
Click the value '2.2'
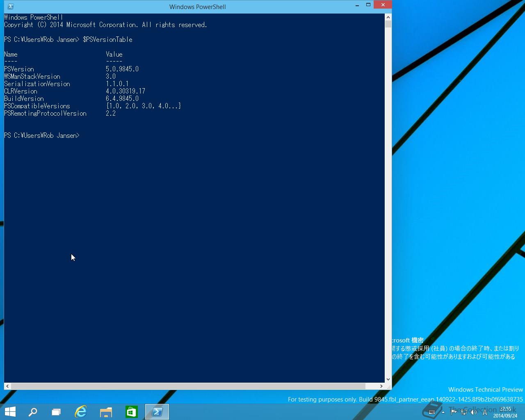(x=111, y=113)
